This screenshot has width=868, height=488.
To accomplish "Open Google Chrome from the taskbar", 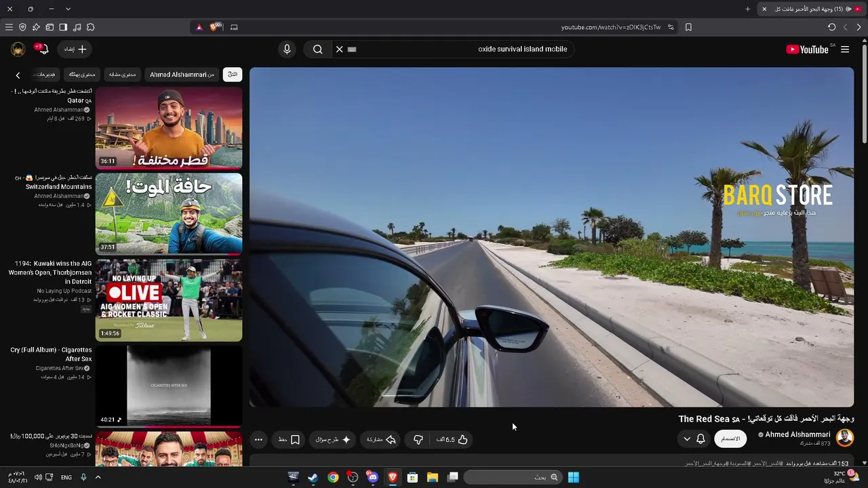I will (x=333, y=477).
